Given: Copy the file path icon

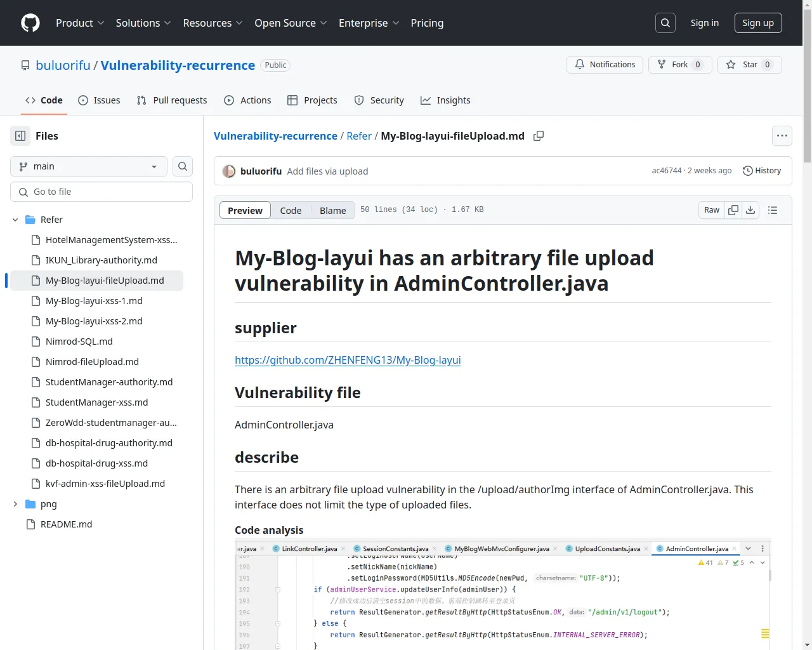Looking at the screenshot, I should click(539, 136).
